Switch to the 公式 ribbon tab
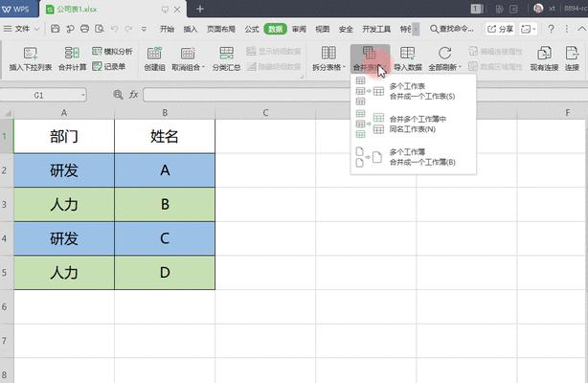The height and width of the screenshot is (383, 588). (x=251, y=29)
